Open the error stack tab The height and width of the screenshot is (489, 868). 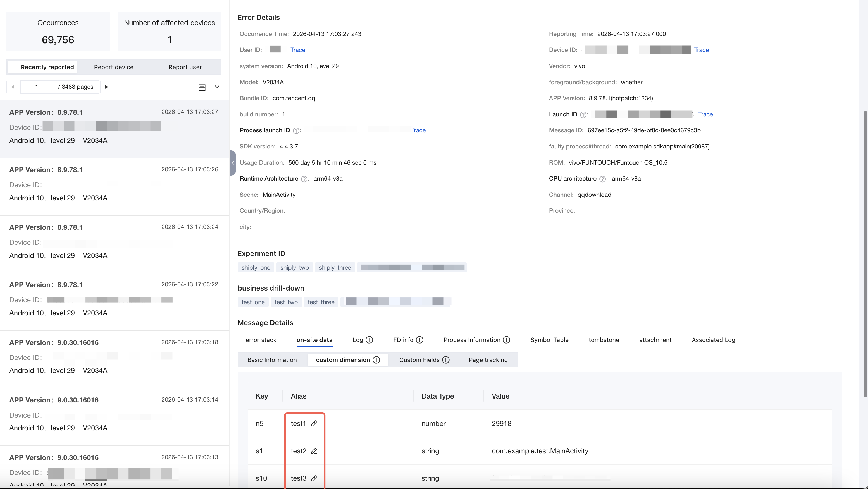(261, 340)
